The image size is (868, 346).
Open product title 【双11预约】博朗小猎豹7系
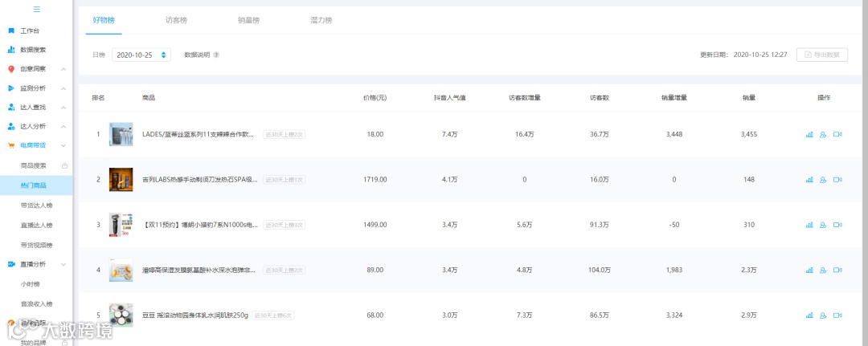(200, 225)
